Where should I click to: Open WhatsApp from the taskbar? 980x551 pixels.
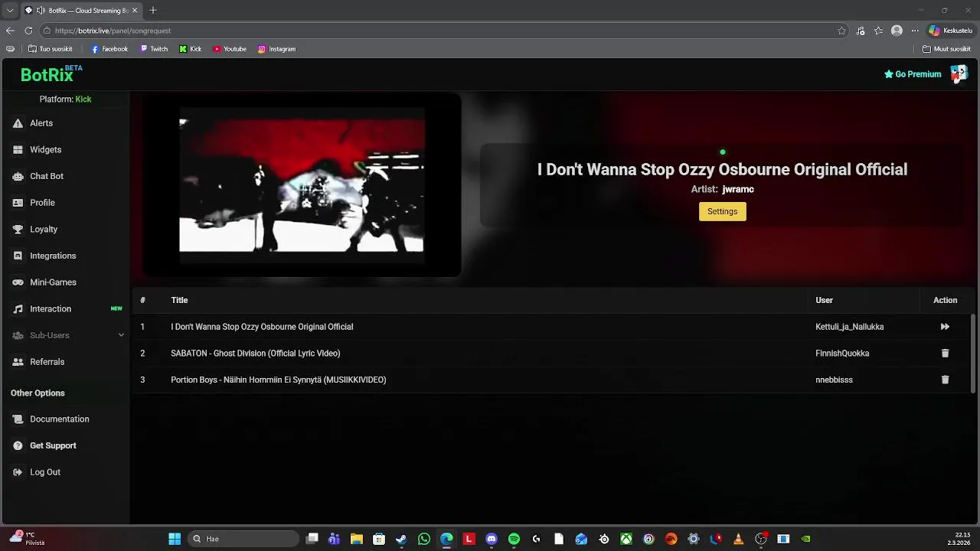point(424,539)
